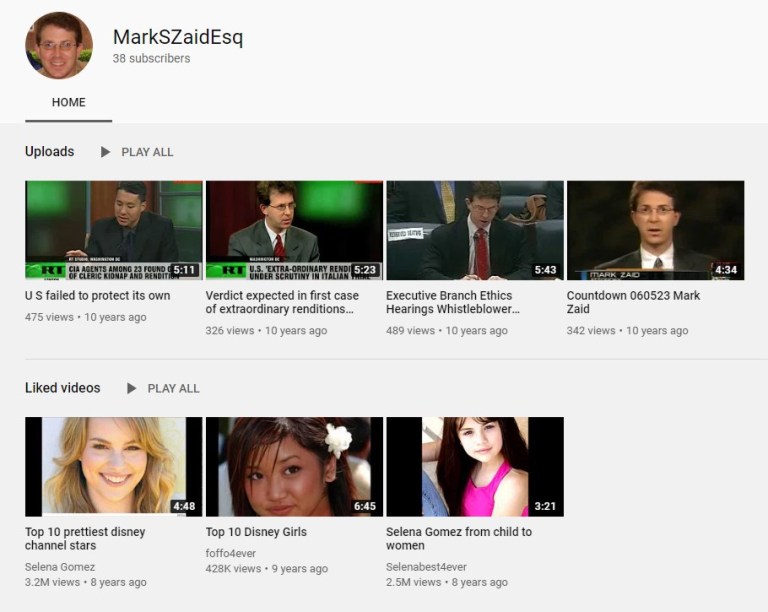Open the 5:23 video thumbnail
768x612 pixels.
(294, 230)
